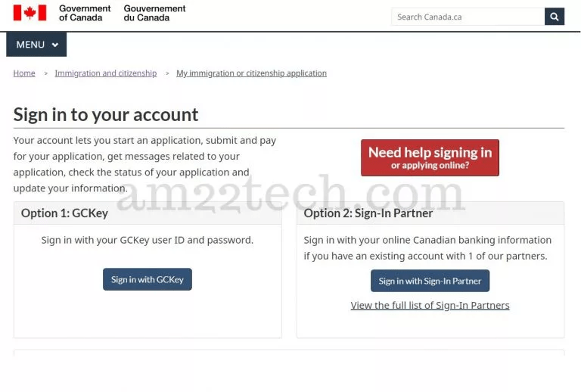Screen dimensions: 581x392
Task: Open the MENU navigation button
Action: pos(36,45)
